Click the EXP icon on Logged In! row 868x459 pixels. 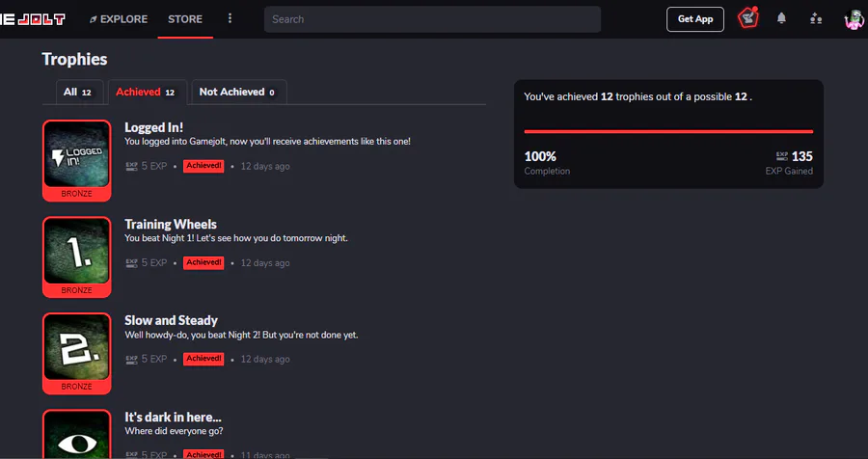(131, 166)
